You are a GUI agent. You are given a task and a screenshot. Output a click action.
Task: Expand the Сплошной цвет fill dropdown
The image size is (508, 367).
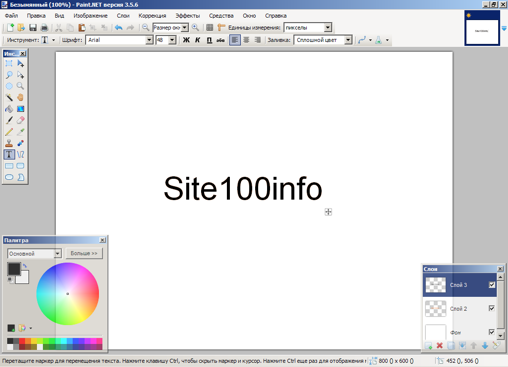(348, 40)
